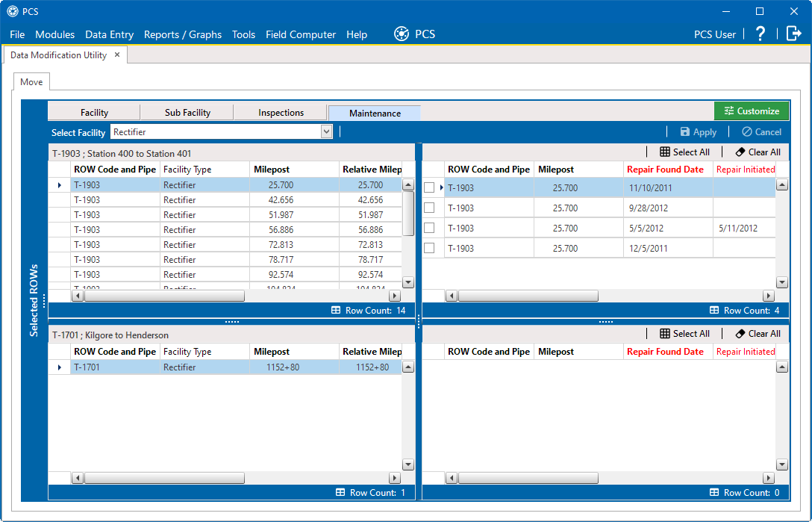
Task: Check the 9/28/2012 repair row checkbox
Action: coord(429,208)
